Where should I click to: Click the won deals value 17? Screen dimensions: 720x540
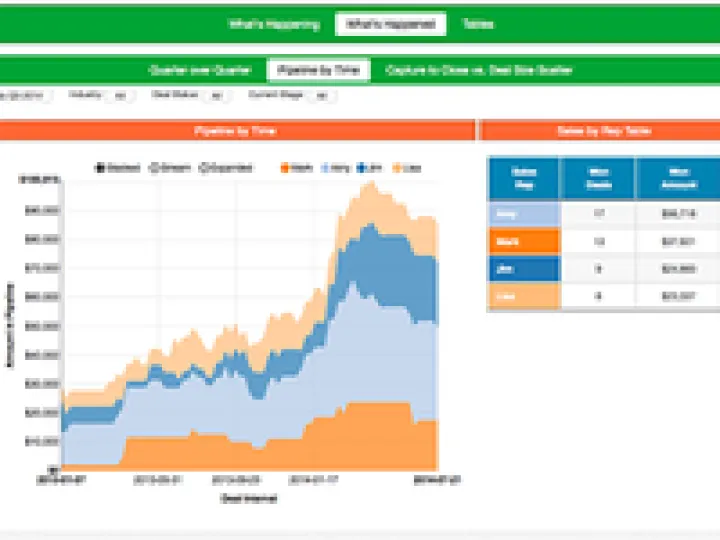(x=598, y=214)
